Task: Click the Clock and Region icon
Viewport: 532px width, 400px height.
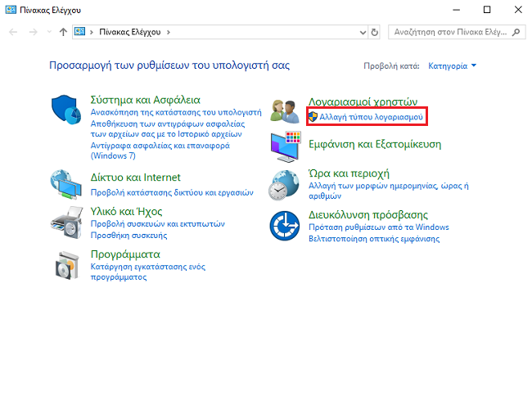Action: tap(286, 184)
